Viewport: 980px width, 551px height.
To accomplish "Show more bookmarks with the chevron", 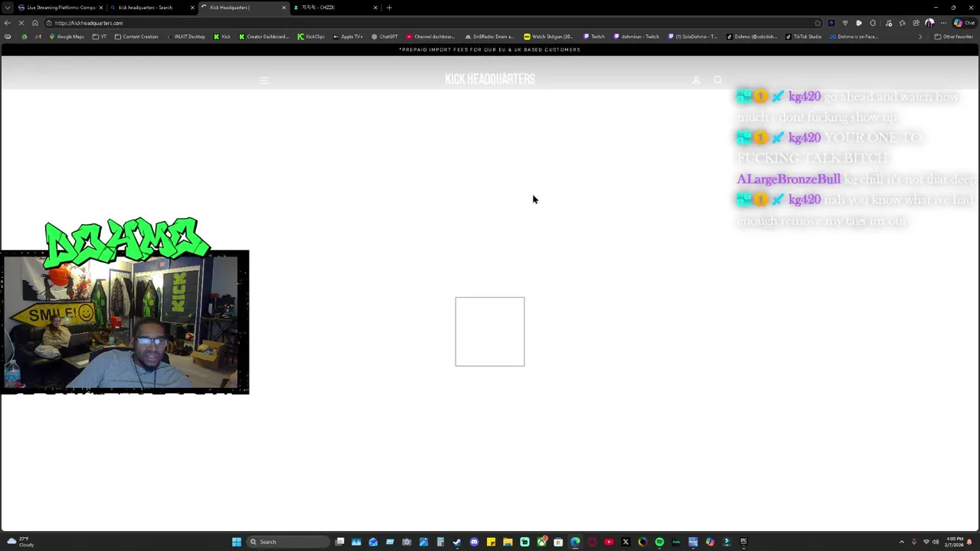I will click(x=920, y=37).
